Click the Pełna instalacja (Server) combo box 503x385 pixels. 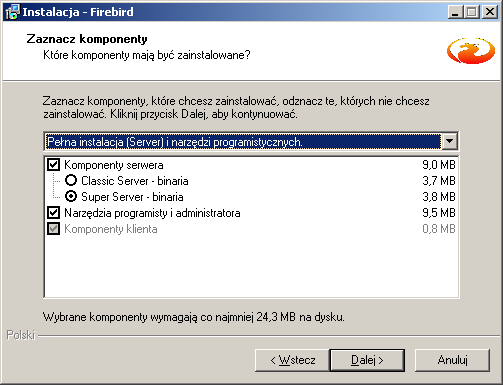tap(251, 141)
